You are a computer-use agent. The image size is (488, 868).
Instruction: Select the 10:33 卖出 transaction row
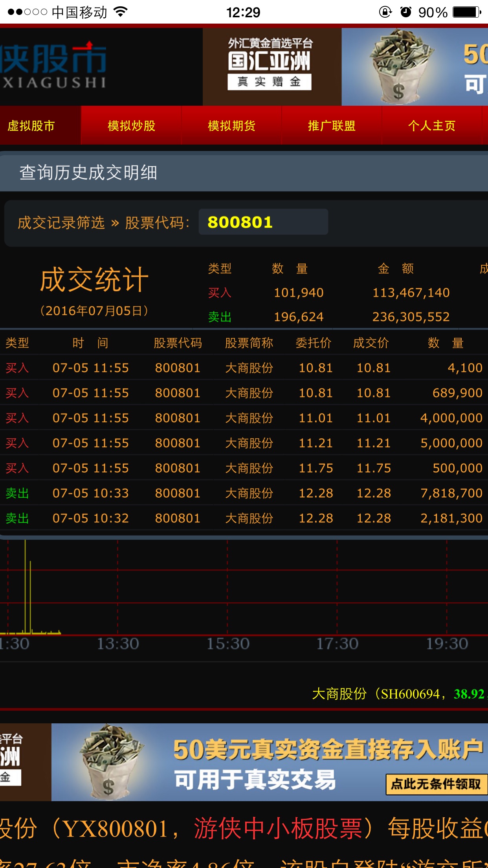[x=244, y=493]
